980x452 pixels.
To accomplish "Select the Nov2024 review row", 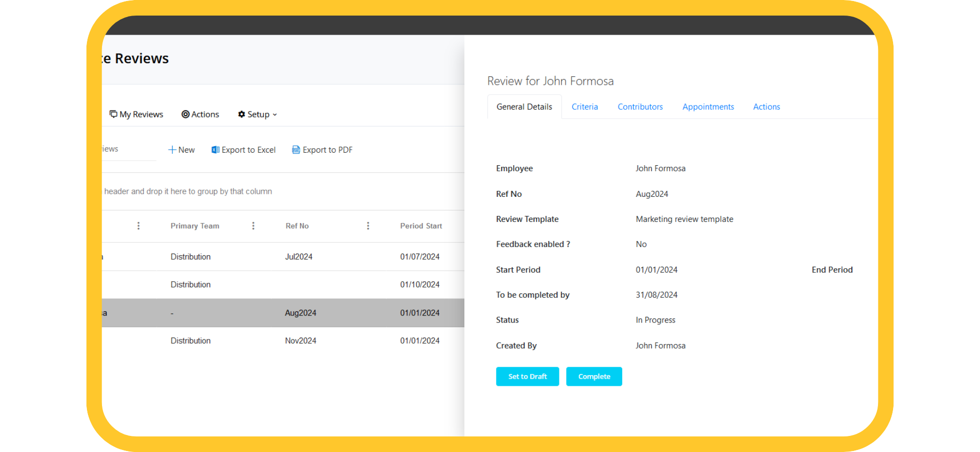I will coord(300,341).
